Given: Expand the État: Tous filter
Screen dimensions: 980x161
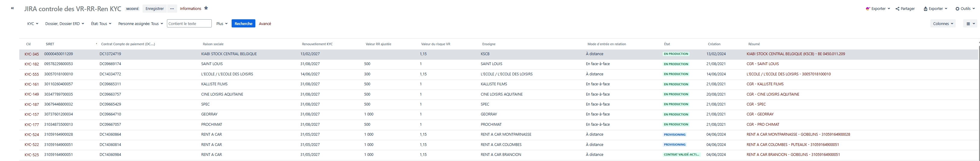Looking at the screenshot, I should pos(101,24).
